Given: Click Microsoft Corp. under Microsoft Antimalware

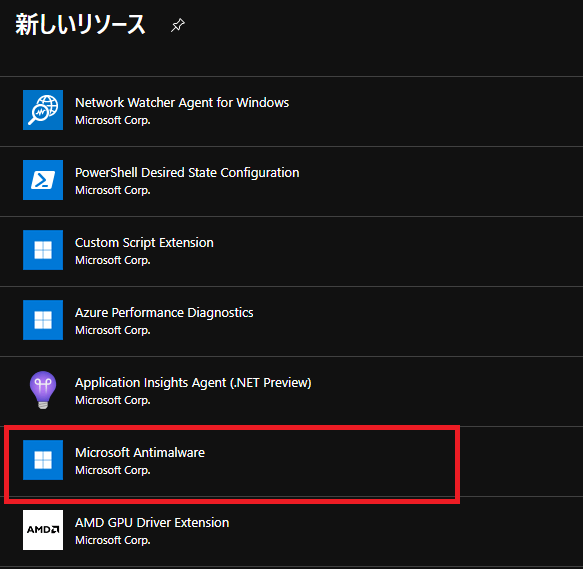Looking at the screenshot, I should [113, 470].
